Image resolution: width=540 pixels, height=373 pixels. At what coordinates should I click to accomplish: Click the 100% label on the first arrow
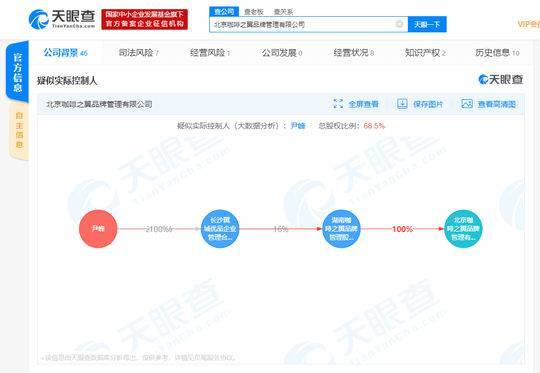[x=159, y=229]
